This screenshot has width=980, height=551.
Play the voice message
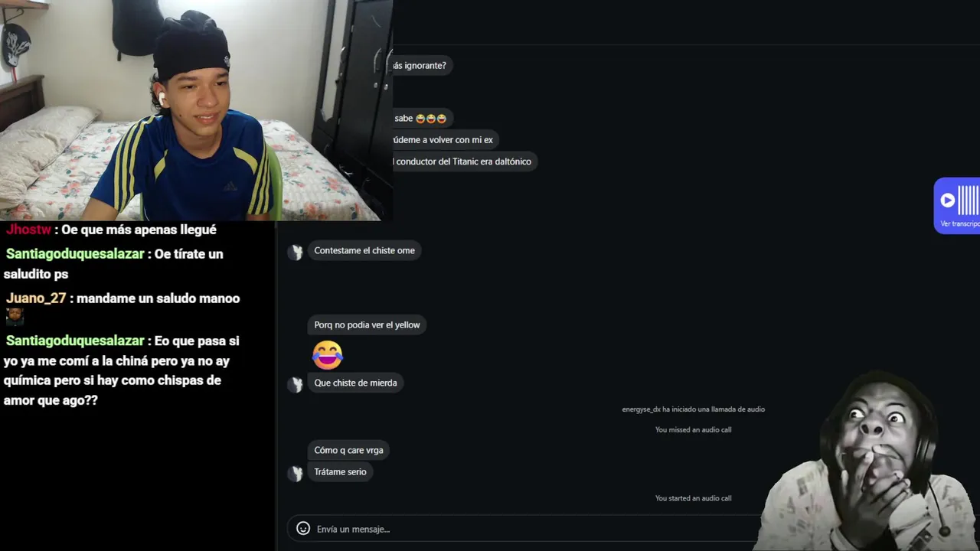tap(948, 201)
